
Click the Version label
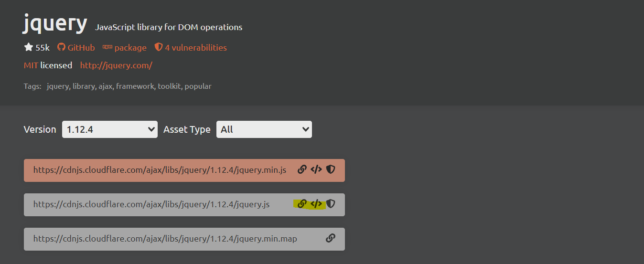40,129
